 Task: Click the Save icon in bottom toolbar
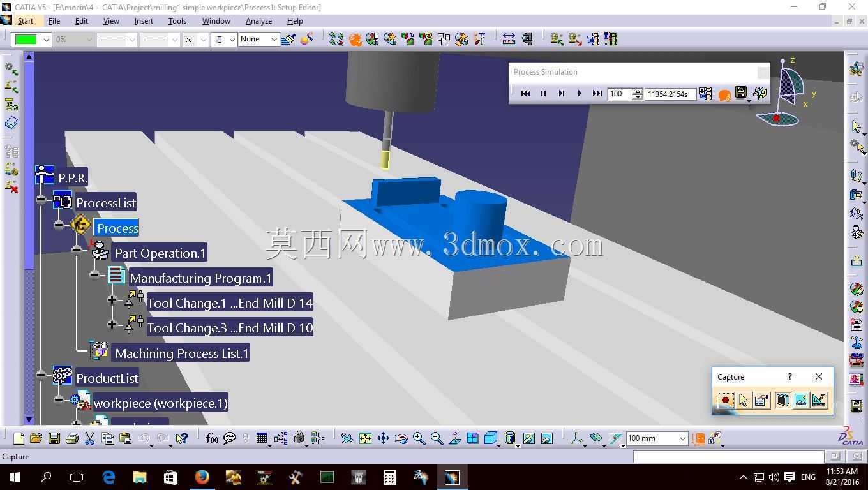point(54,438)
